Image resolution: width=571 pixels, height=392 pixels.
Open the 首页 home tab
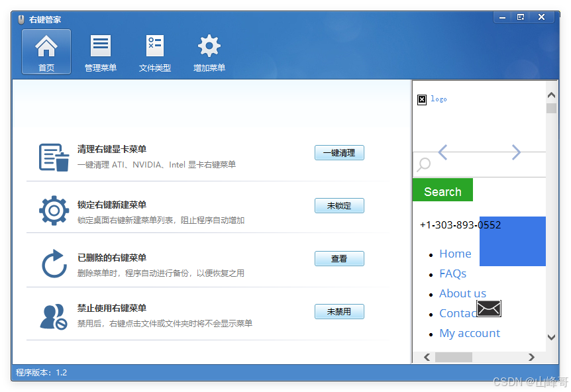(x=46, y=52)
